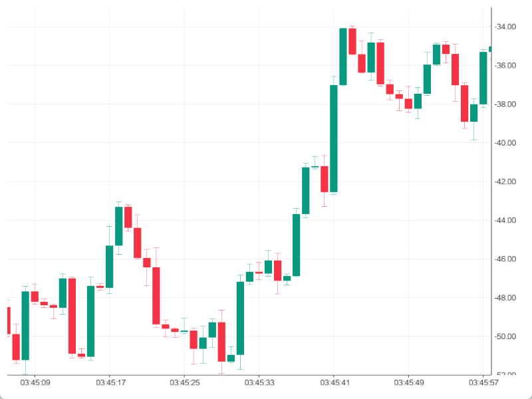The height and width of the screenshot is (399, 532).
Task: Click the 03:45:57 time axis label
Action: [x=483, y=383]
